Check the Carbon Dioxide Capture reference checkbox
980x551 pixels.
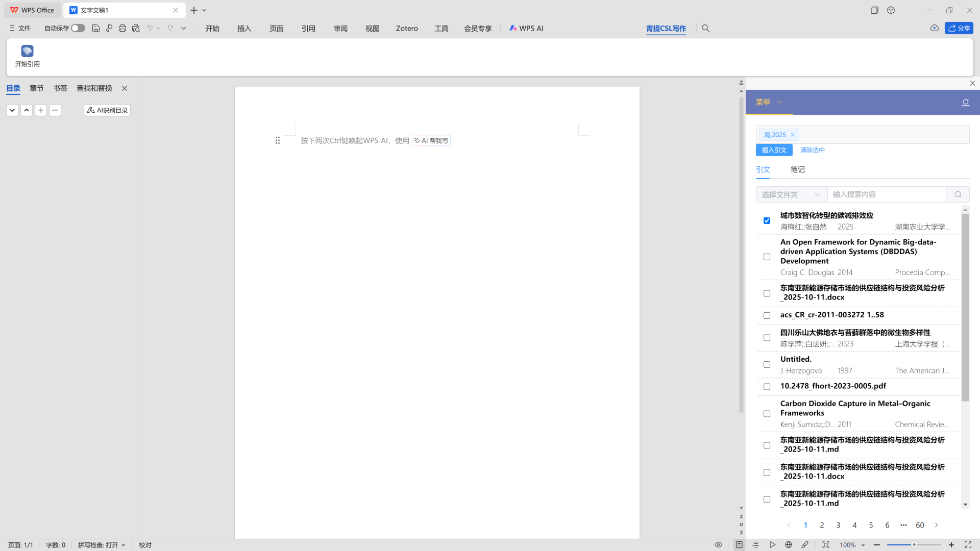767,414
